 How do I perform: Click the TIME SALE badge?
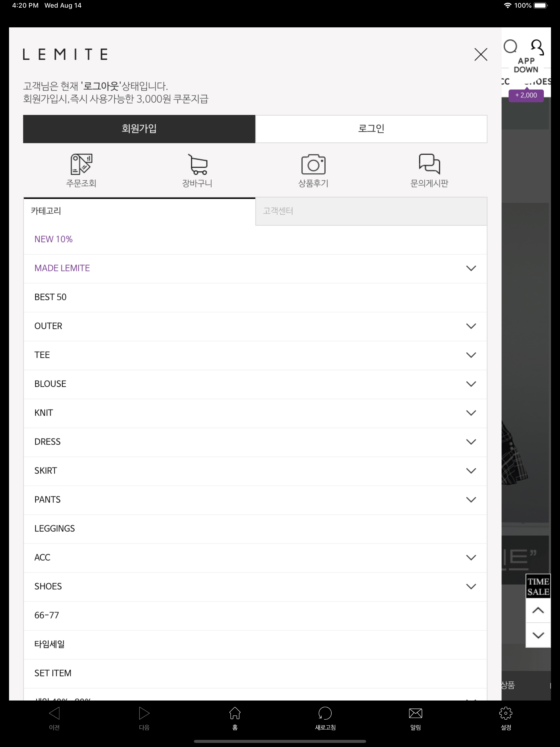click(x=538, y=586)
